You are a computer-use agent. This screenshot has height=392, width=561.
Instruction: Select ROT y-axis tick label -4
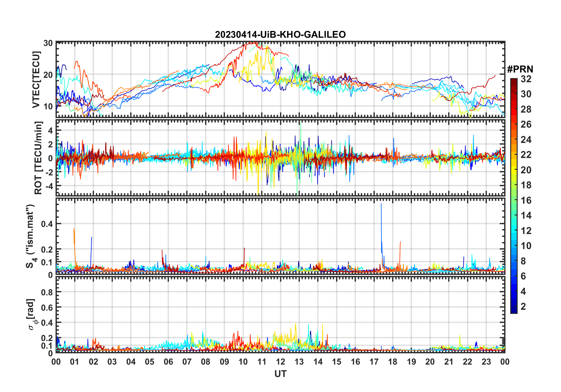click(x=49, y=186)
